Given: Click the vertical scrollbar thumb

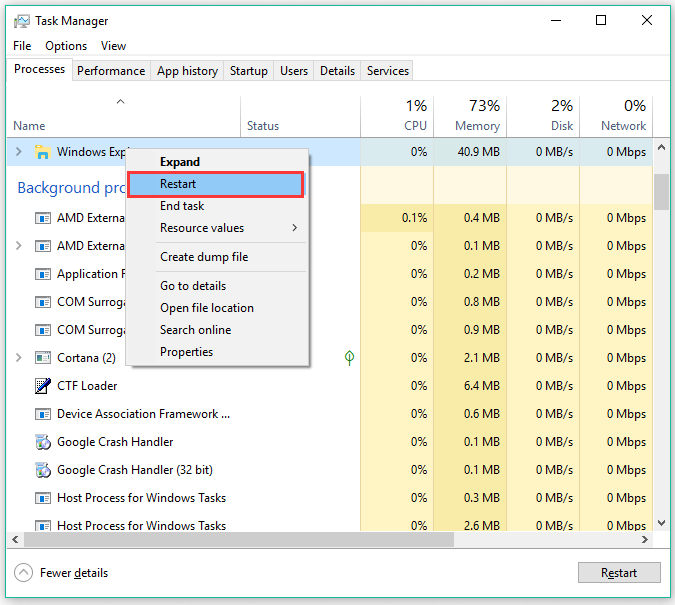Looking at the screenshot, I should (x=661, y=192).
